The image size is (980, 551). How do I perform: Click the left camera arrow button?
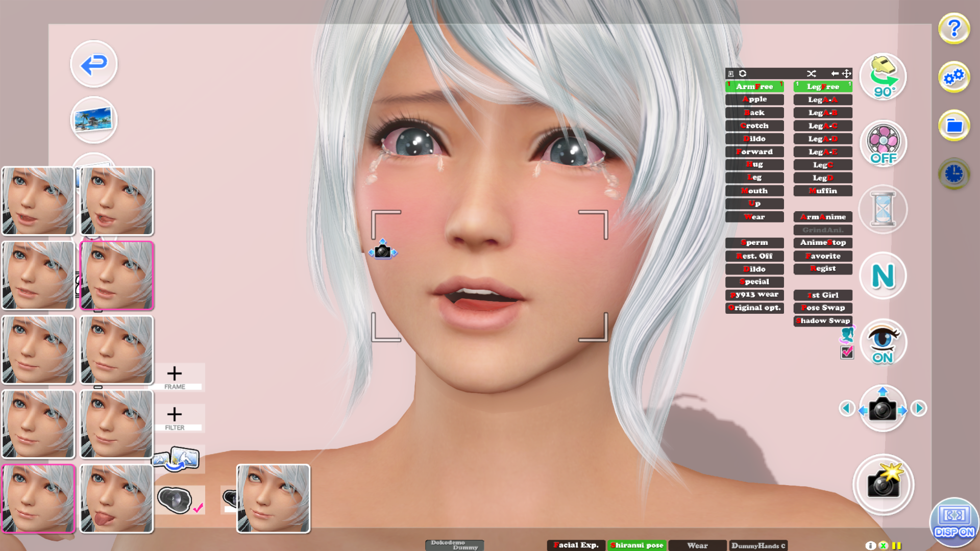pos(847,408)
